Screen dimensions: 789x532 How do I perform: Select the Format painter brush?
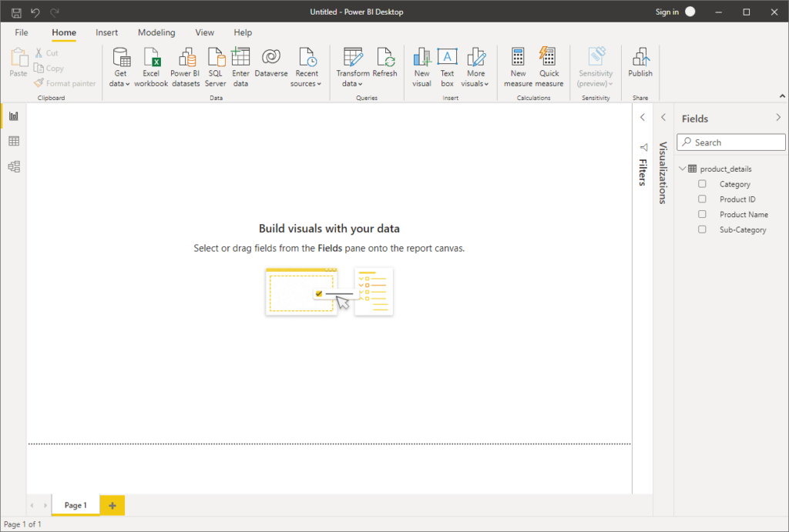pos(39,83)
